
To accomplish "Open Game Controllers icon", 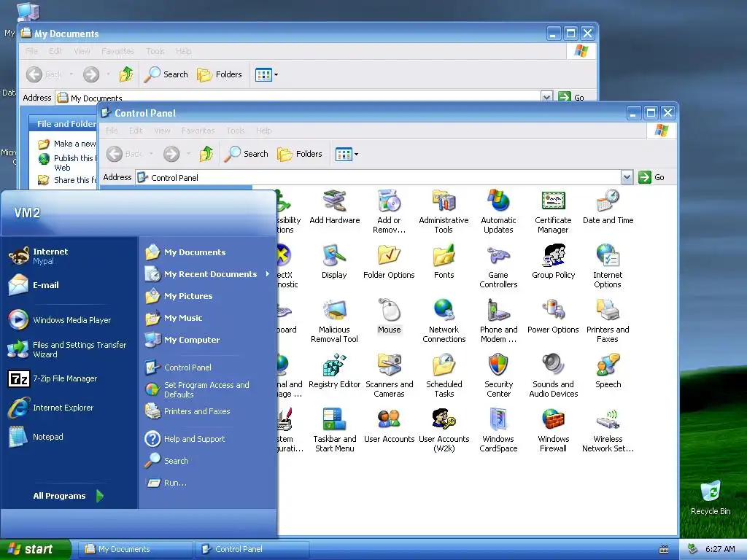I will tap(498, 267).
